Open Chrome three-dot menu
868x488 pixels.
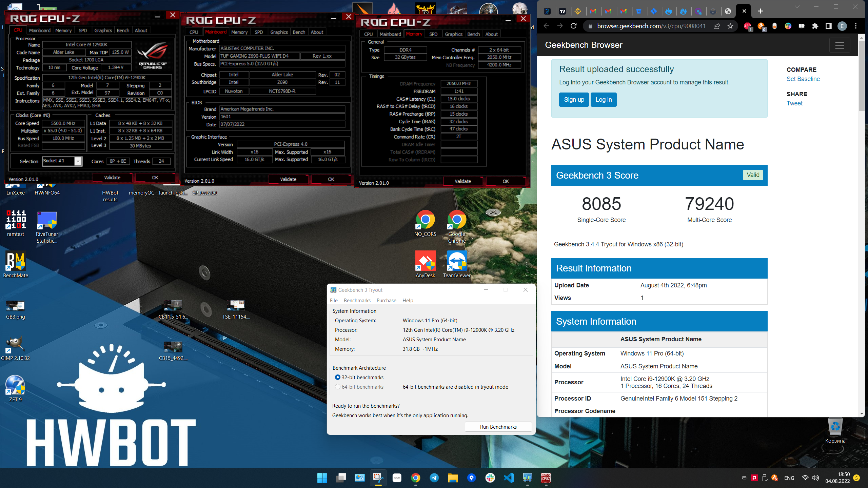pyautogui.click(x=856, y=26)
